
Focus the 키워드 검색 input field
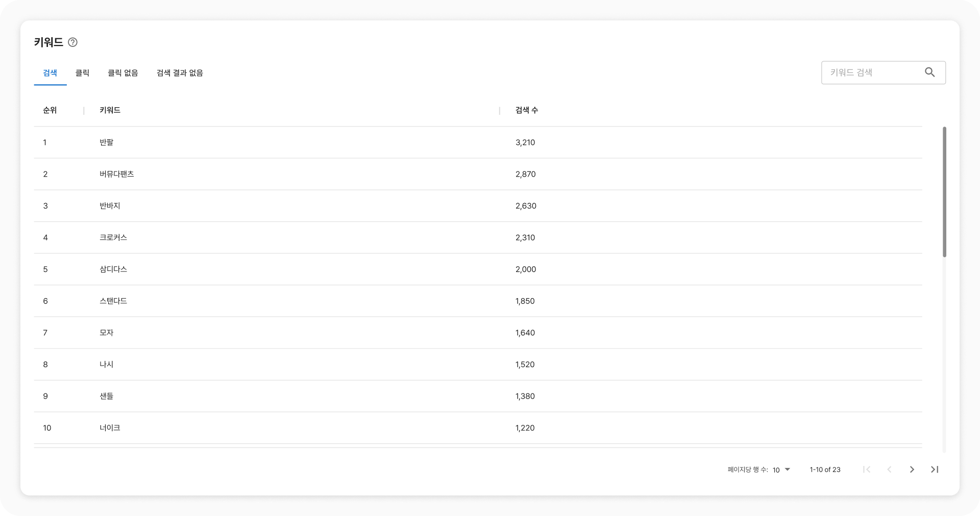tap(873, 72)
